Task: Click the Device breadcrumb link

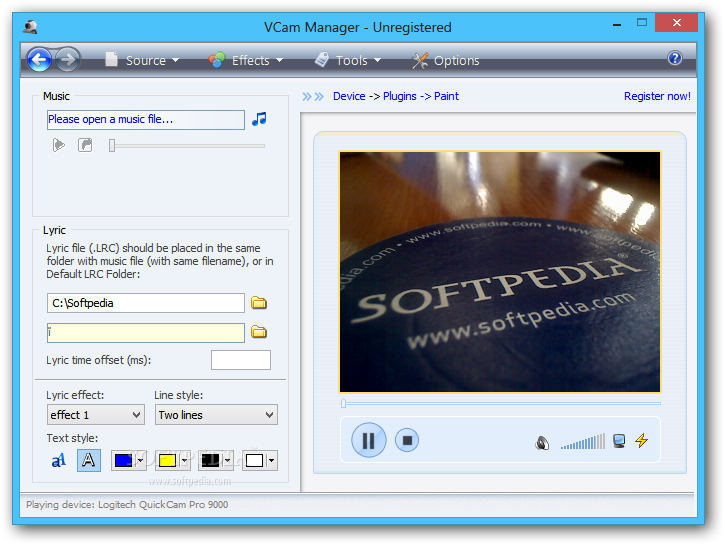Action: 349,96
